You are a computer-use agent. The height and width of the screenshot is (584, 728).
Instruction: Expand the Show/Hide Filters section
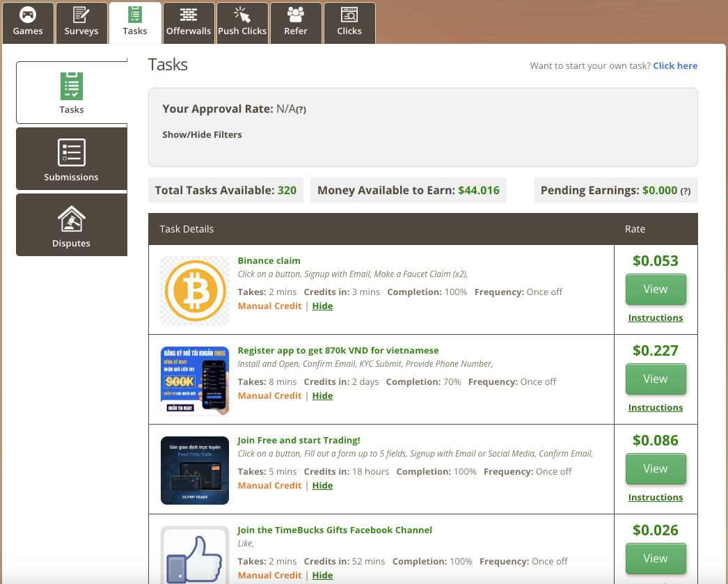click(x=202, y=134)
